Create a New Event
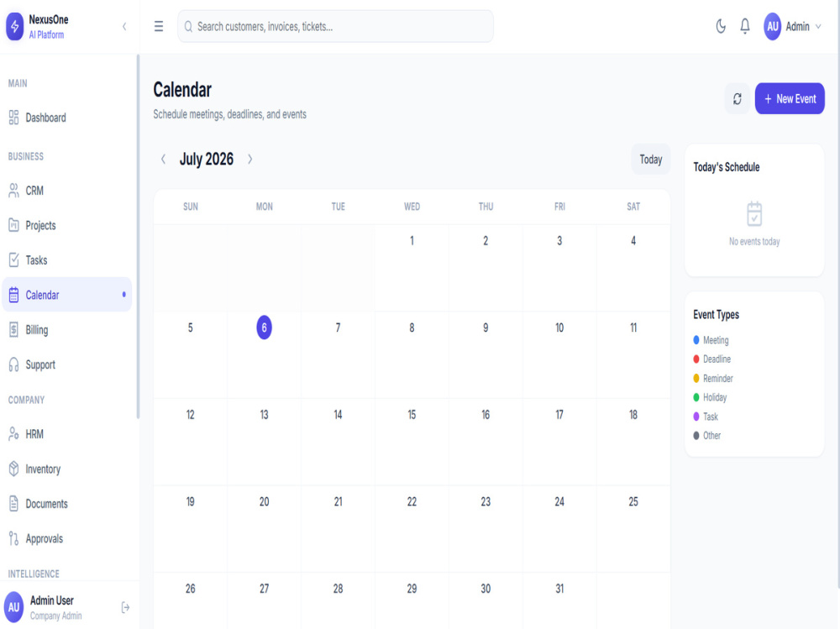Image resolution: width=840 pixels, height=629 pixels. tap(790, 98)
